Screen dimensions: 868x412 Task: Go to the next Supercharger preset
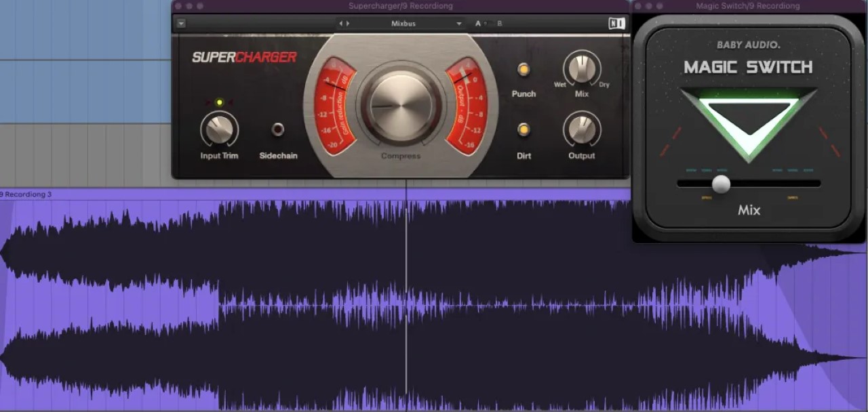[x=349, y=23]
